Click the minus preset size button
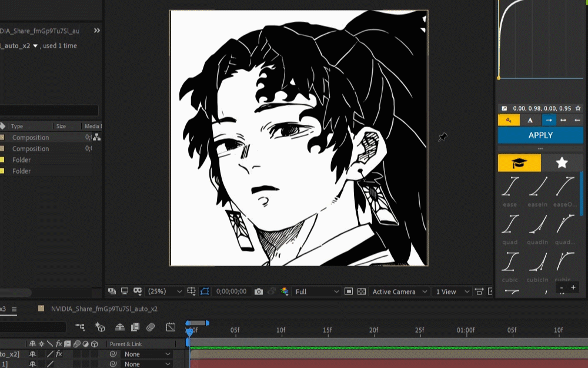The height and width of the screenshot is (368, 588). point(562,288)
